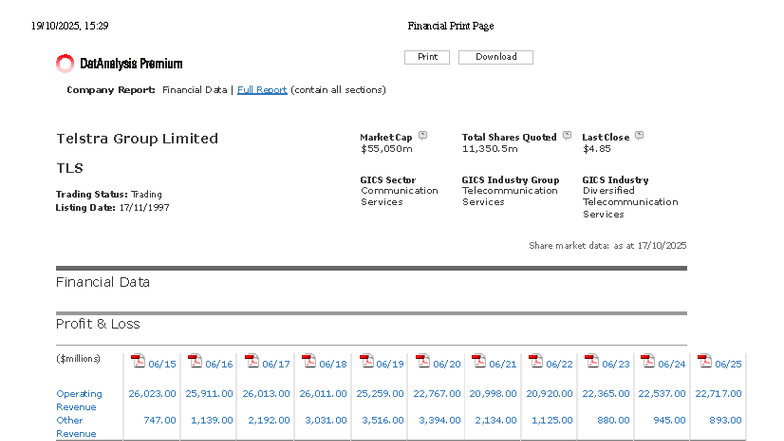Select Other Revenue value 3,031.00
This screenshot has height=441, width=784.
click(x=326, y=420)
